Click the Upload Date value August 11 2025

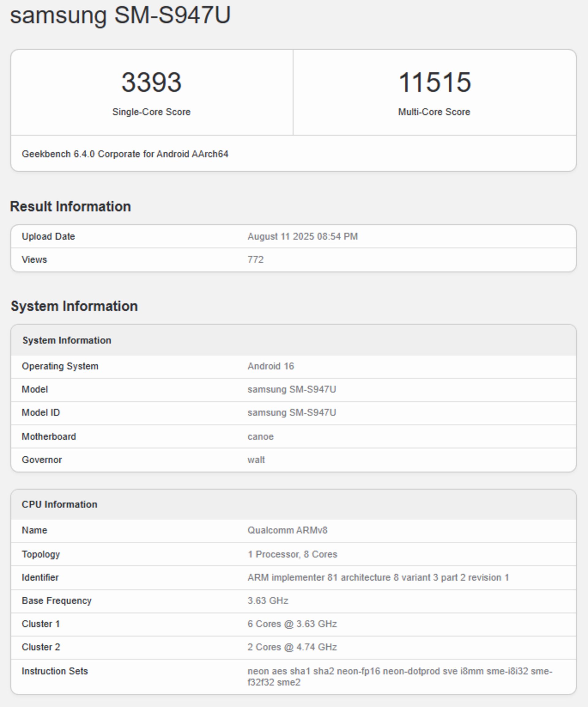click(302, 236)
